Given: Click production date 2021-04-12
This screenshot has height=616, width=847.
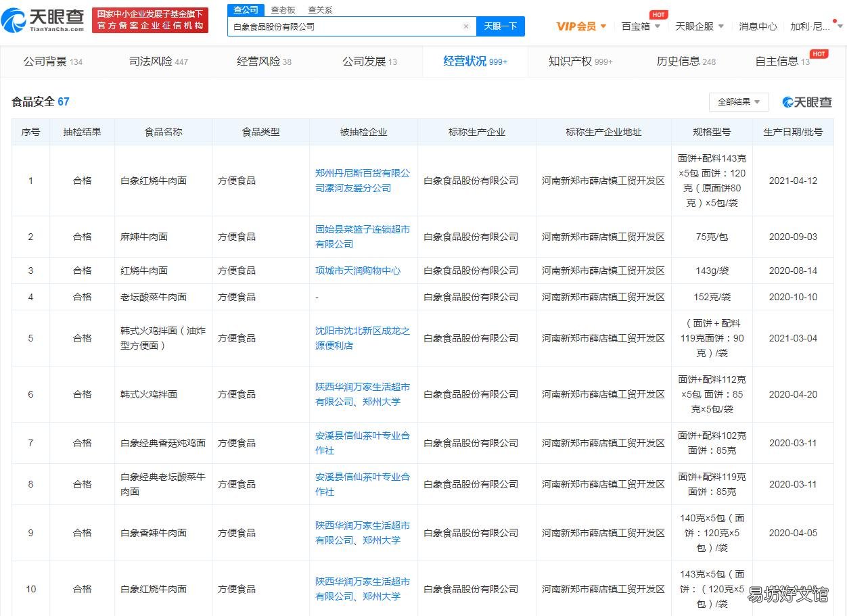Looking at the screenshot, I should [x=793, y=181].
